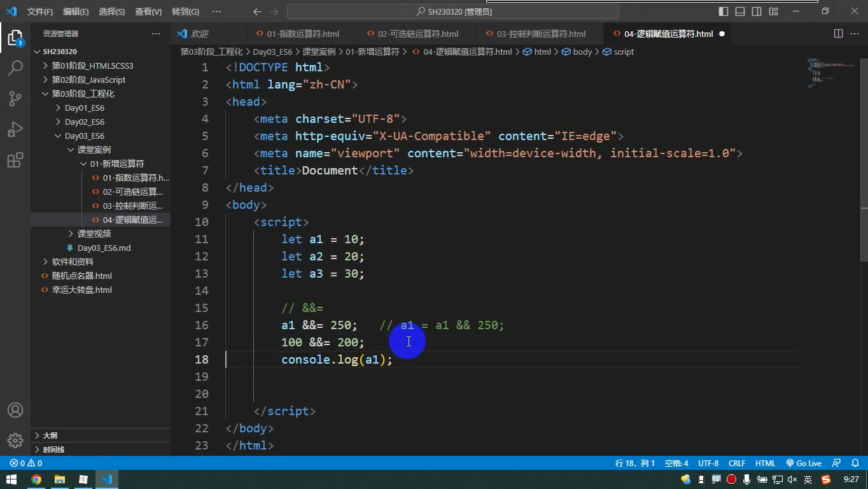Screen dimensions: 868x489
Task: Start Go Live server
Action: click(804, 464)
